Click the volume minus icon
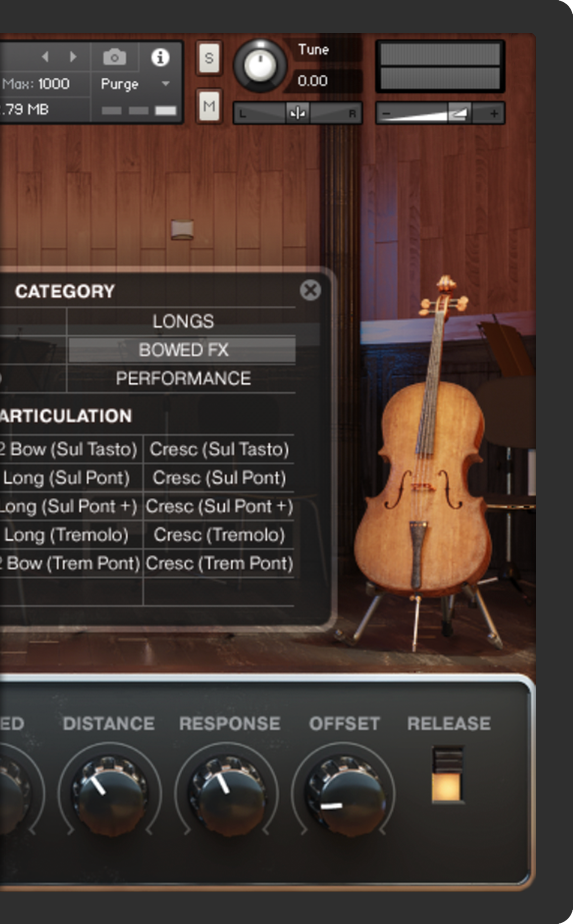Viewport: 573px width, 924px height. click(387, 114)
